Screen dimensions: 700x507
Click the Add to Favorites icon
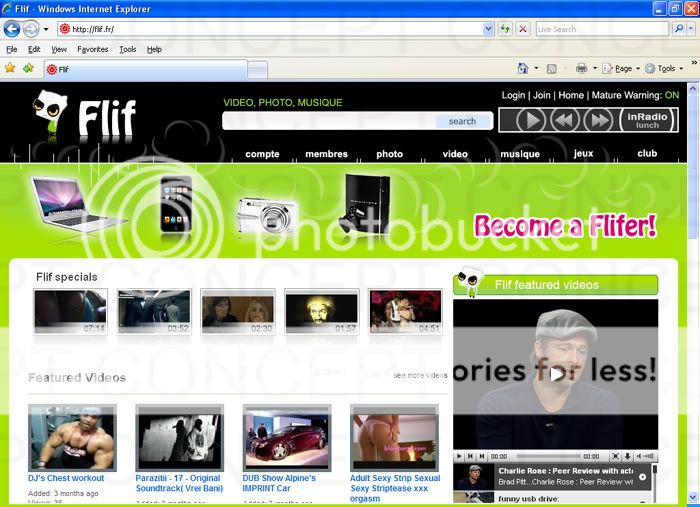coord(29,68)
